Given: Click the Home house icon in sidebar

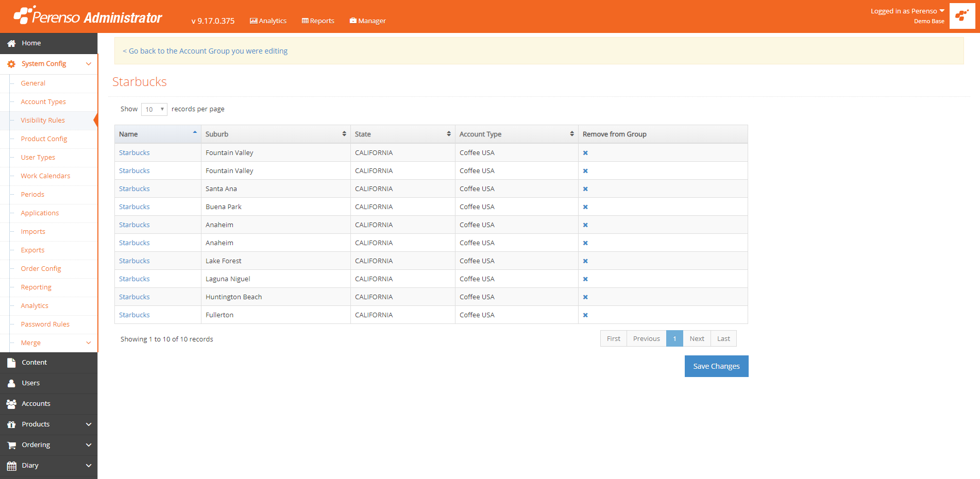Looking at the screenshot, I should point(11,43).
